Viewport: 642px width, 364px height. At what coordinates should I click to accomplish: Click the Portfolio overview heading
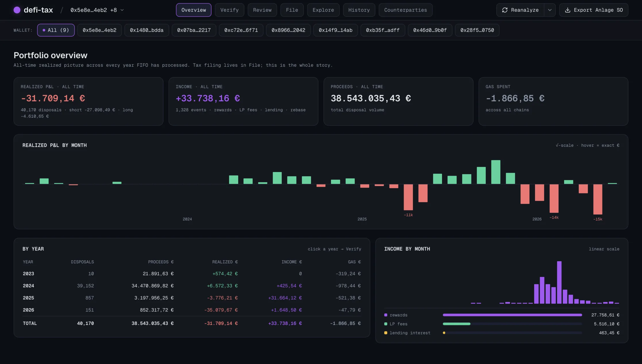pyautogui.click(x=50, y=55)
